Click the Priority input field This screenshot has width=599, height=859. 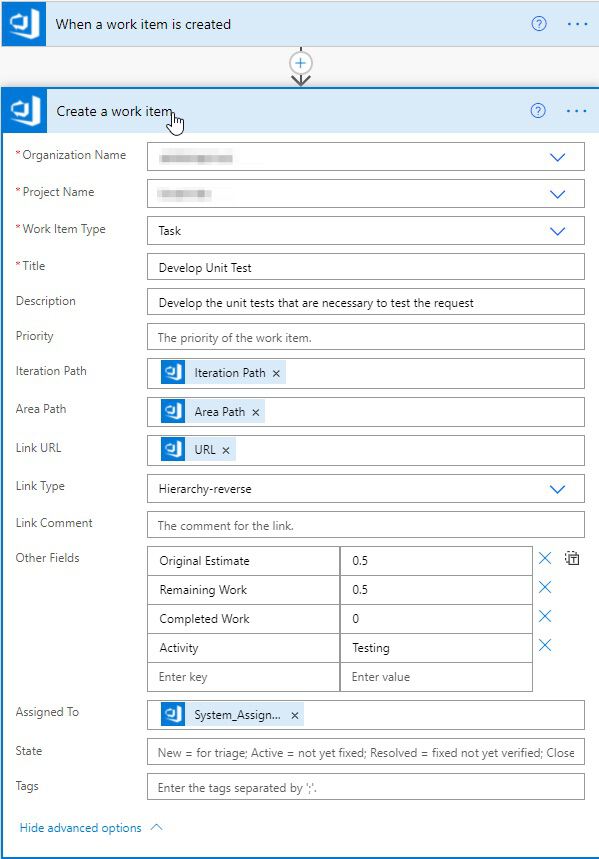pyautogui.click(x=366, y=337)
